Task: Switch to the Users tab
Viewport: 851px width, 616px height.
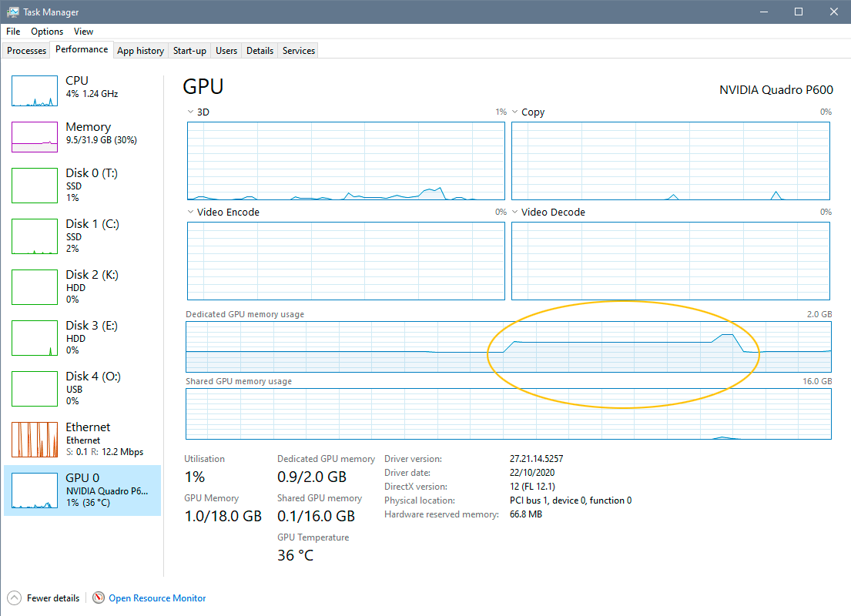Action: [x=226, y=51]
